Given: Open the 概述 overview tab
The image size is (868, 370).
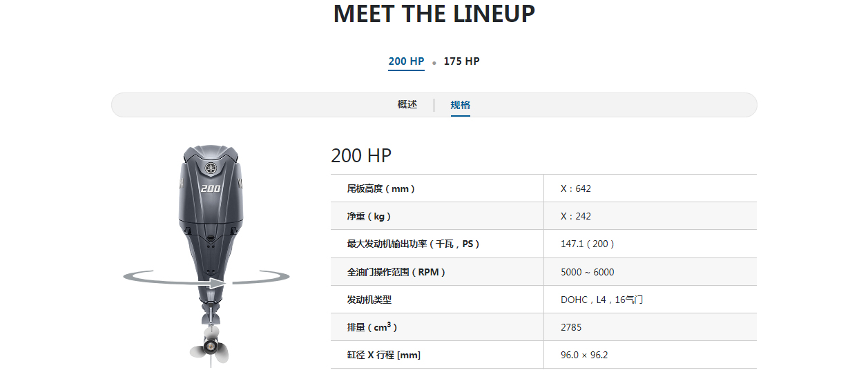Looking at the screenshot, I should 407,105.
